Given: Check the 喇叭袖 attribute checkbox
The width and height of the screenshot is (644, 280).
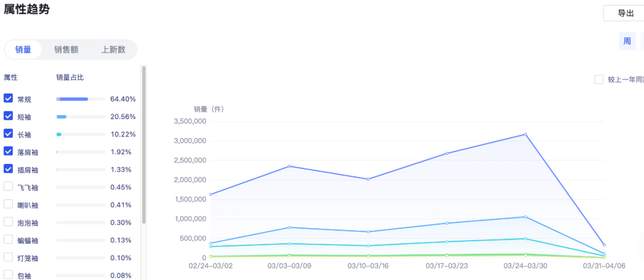Looking at the screenshot, I should (x=8, y=204).
